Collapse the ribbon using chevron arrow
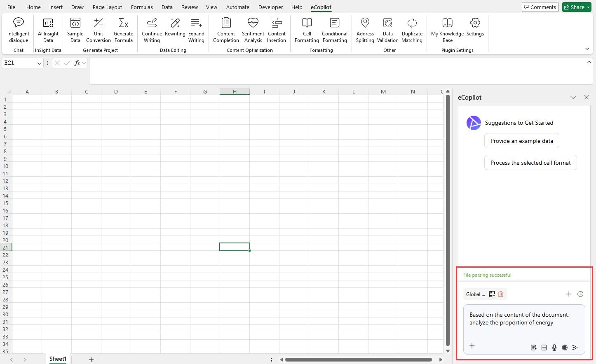 click(x=587, y=49)
